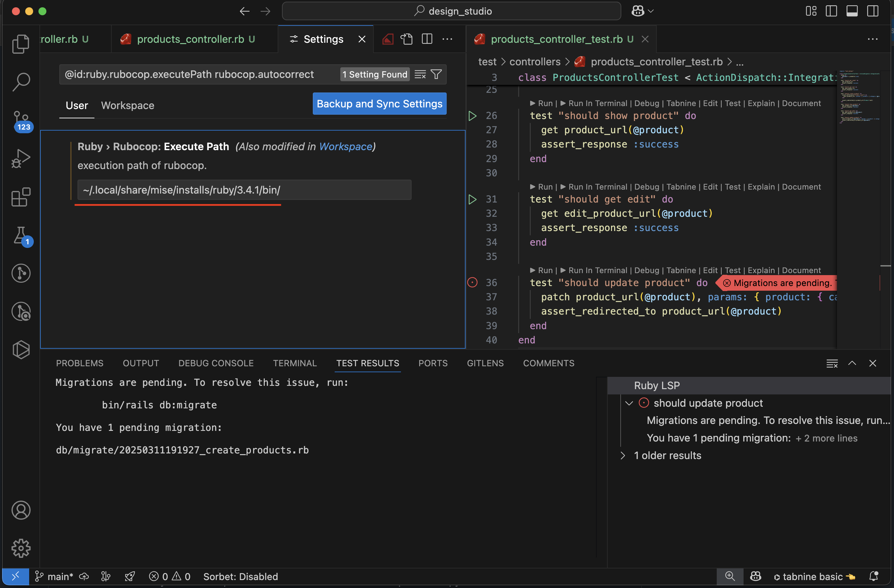894x588 pixels.
Task: Expand the '1 older results' item
Action: pos(623,455)
